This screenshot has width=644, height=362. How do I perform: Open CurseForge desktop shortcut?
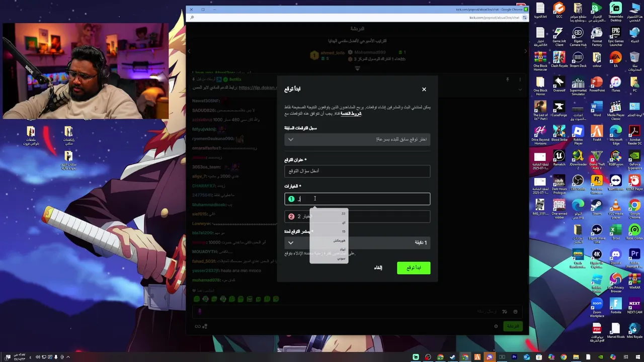click(559, 109)
